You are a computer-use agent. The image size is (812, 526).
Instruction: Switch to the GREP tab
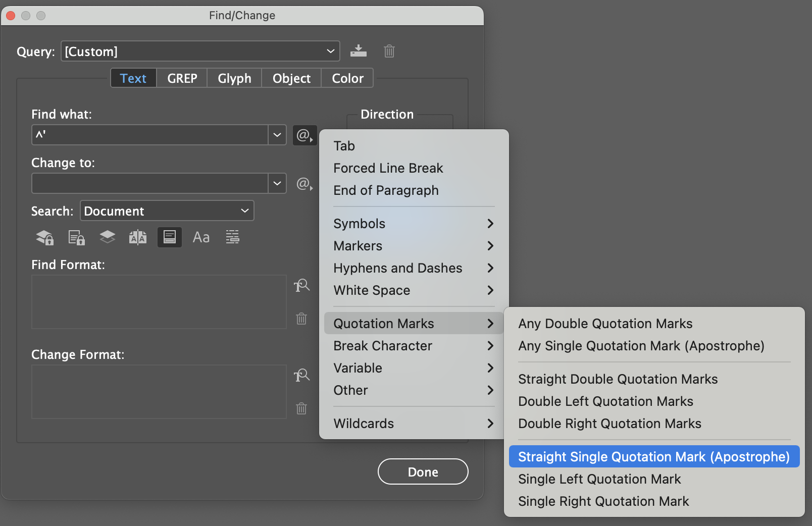[x=181, y=78]
